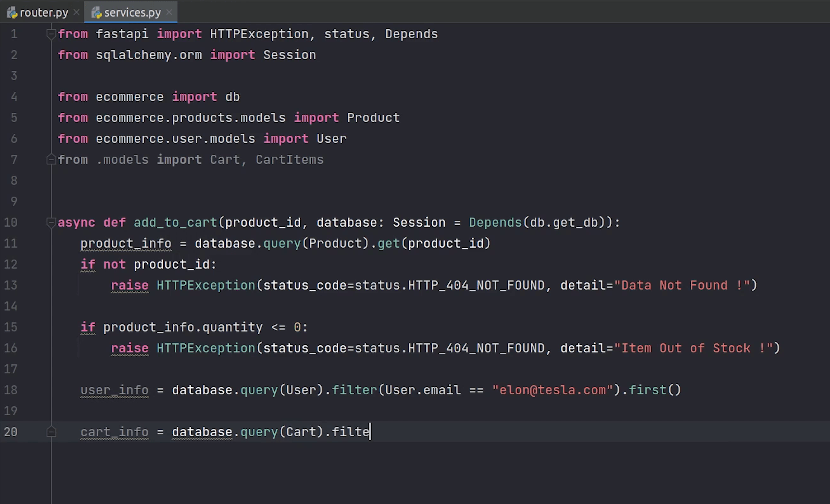
Task: Click the collapse icon on line 10
Action: point(52,222)
